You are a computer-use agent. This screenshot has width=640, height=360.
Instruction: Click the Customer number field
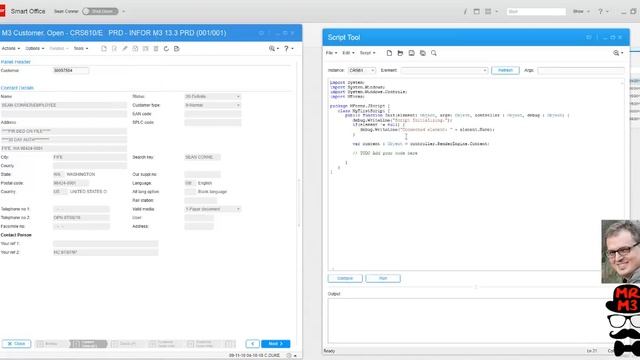click(71, 71)
